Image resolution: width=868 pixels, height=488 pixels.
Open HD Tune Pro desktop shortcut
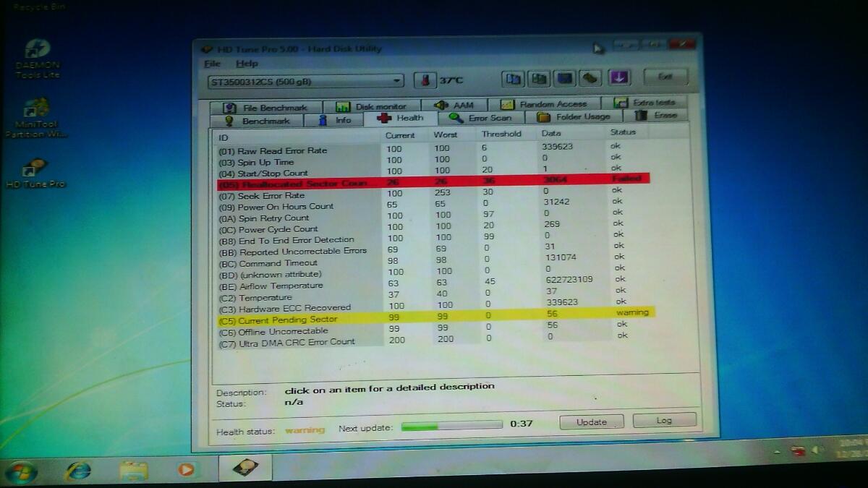35,174
